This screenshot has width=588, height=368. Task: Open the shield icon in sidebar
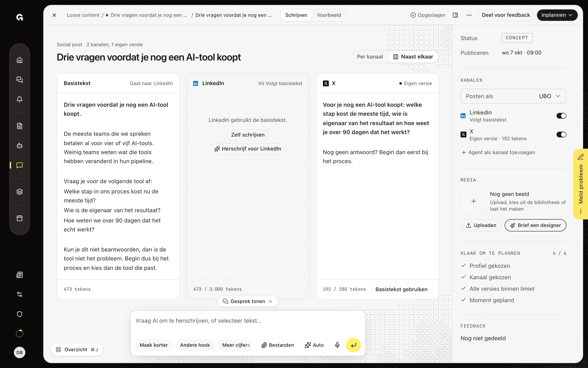point(20,314)
